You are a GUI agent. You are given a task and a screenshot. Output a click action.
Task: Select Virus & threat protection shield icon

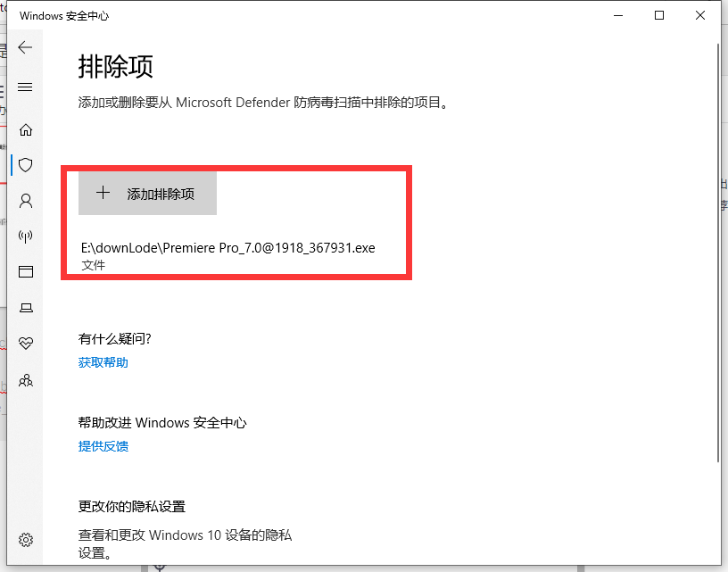(x=26, y=165)
